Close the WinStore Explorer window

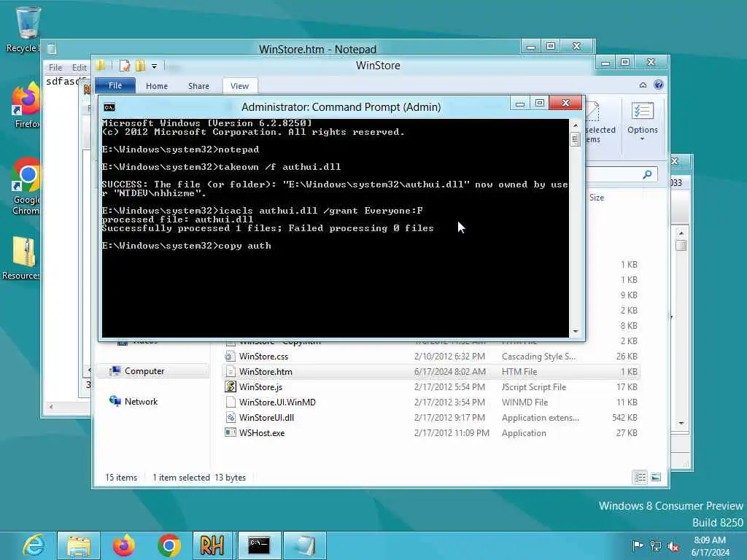[651, 62]
